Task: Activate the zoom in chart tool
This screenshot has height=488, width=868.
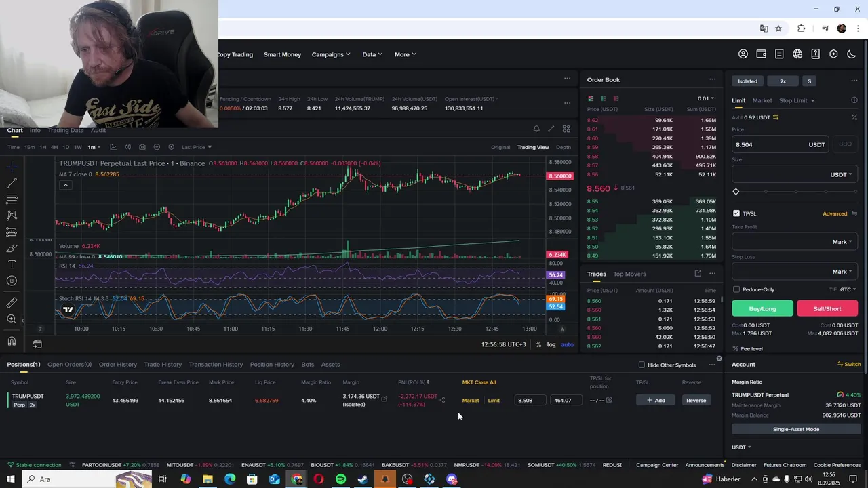Action: pyautogui.click(x=12, y=319)
